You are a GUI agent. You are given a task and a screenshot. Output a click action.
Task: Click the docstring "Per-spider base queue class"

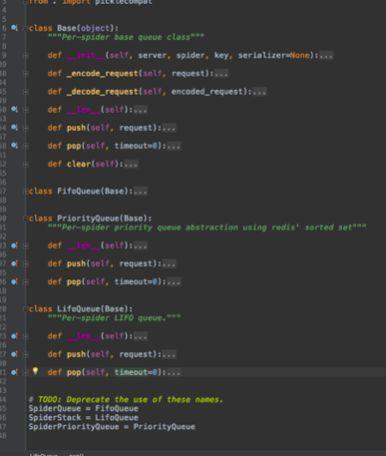pyautogui.click(x=126, y=37)
